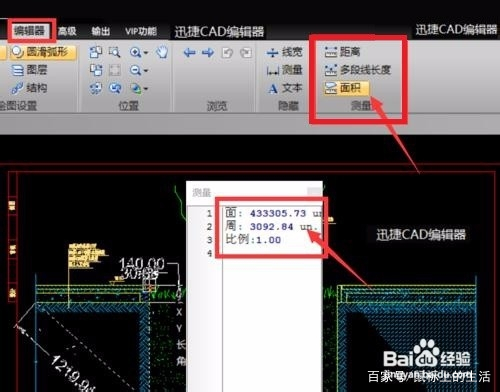Close the 测量 results dialog
This screenshot has width=500, height=392.
point(314,191)
